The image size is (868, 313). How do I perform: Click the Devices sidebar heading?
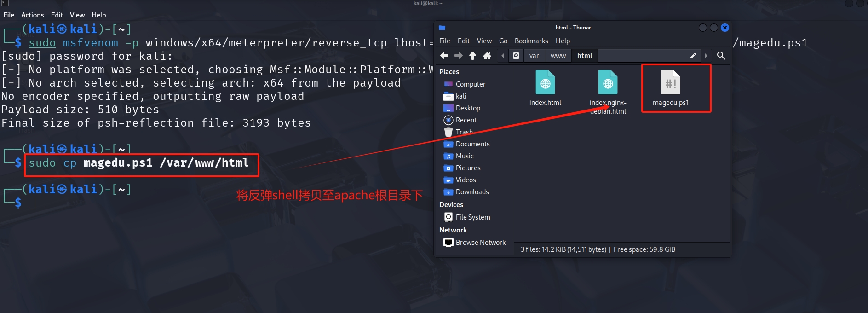(451, 205)
